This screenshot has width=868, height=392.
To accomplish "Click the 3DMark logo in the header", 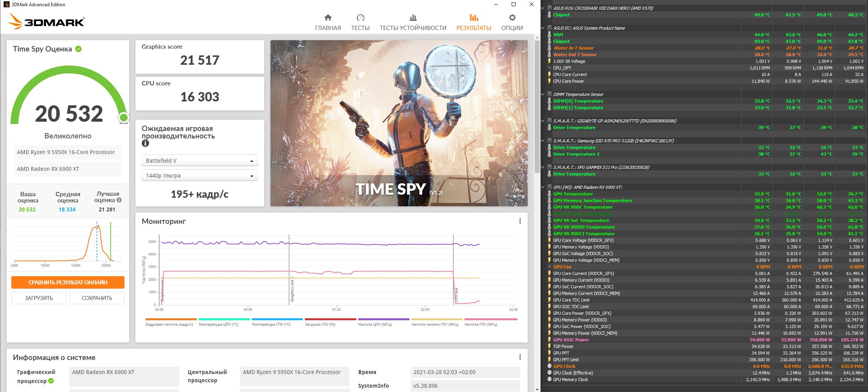I will [46, 22].
